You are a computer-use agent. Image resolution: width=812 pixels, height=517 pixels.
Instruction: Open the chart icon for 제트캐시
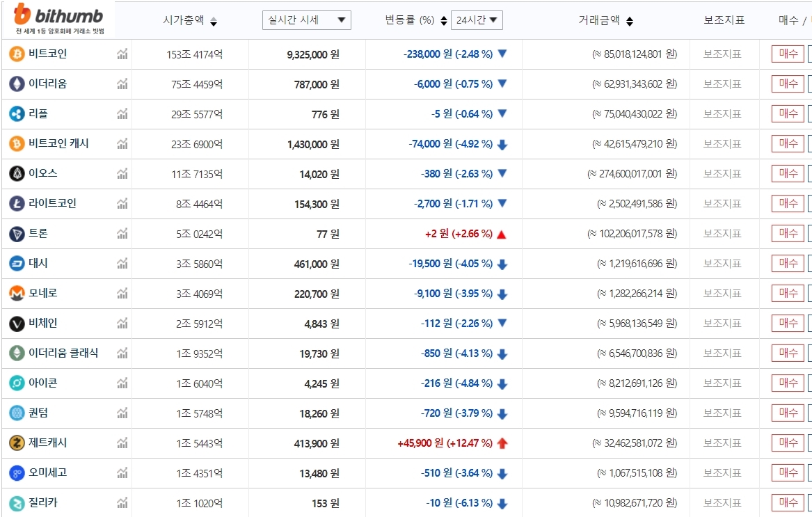click(122, 443)
